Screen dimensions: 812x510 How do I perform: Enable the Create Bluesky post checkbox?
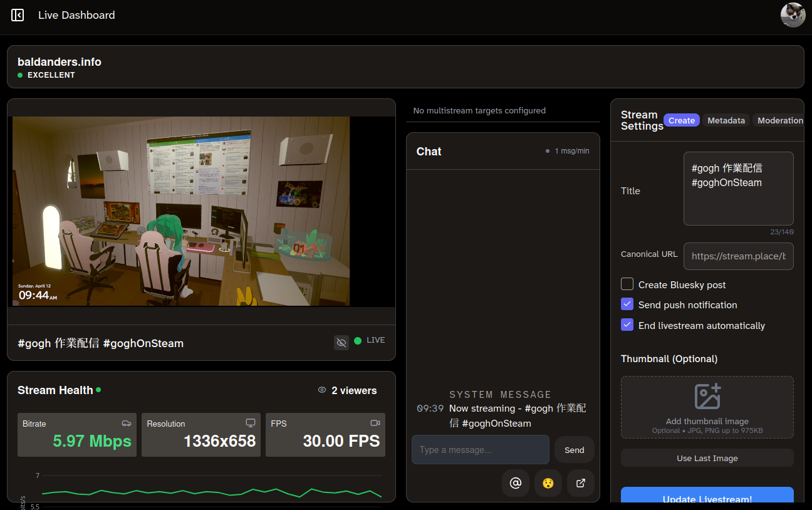[627, 284]
